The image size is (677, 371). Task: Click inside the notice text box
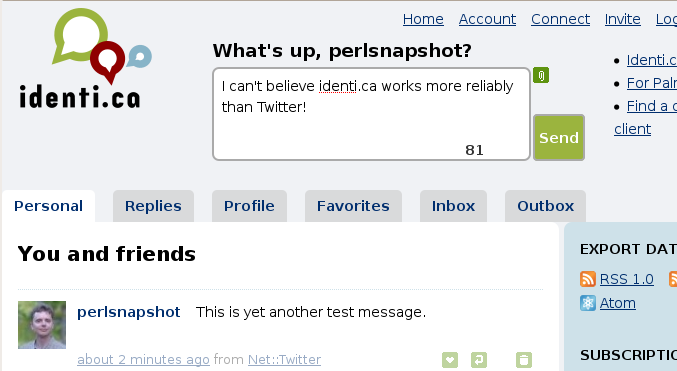tap(371, 114)
